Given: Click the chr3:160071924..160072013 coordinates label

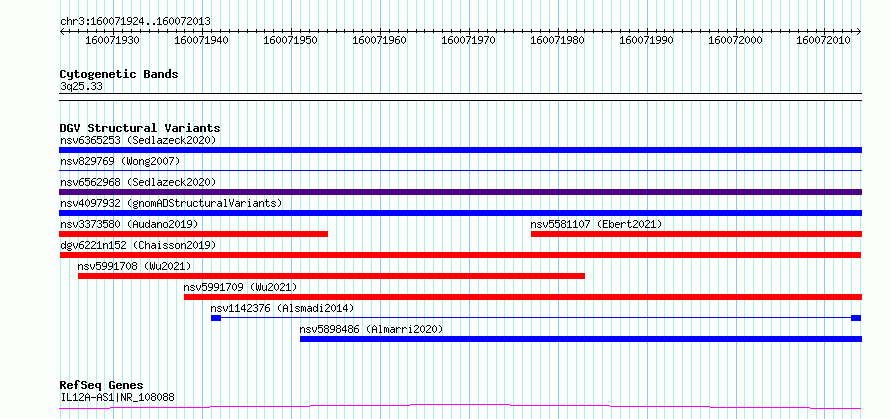Looking at the screenshot, I should click(135, 21).
